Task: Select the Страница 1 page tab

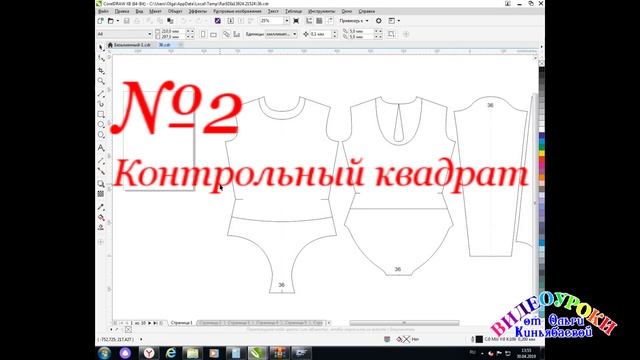Action: coord(182,323)
